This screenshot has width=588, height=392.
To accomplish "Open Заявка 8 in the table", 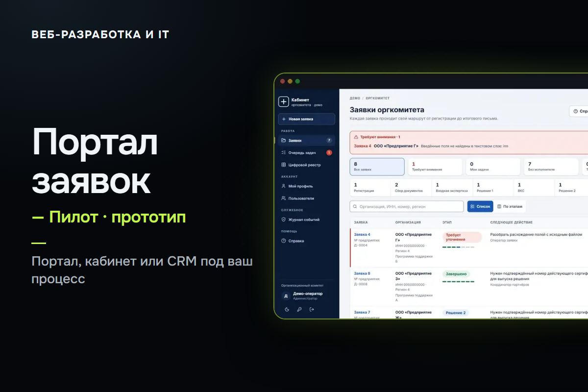I will tap(362, 273).
